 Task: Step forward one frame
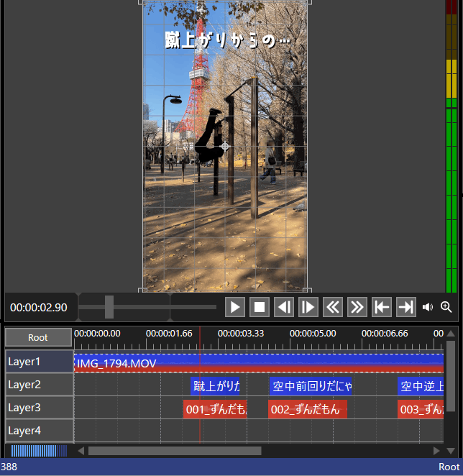coord(308,308)
